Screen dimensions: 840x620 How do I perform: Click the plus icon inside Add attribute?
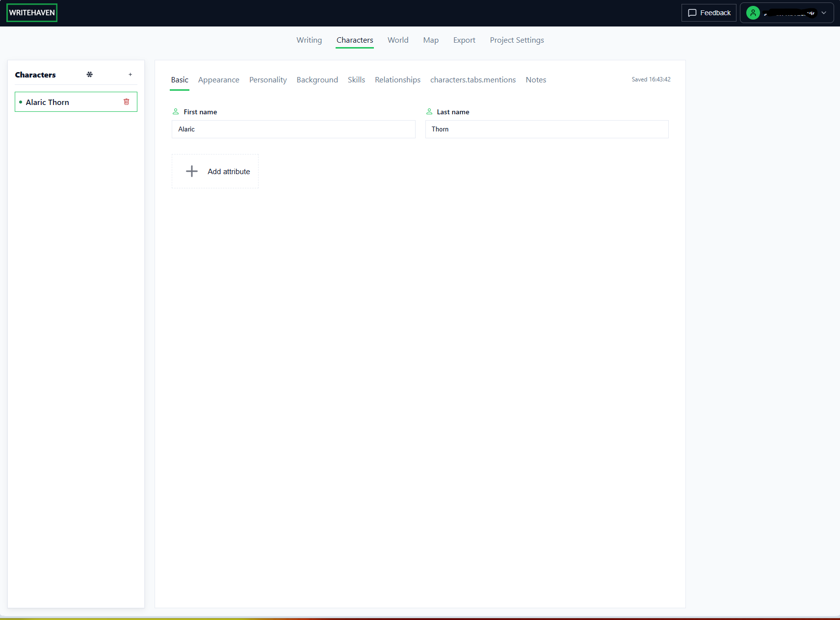click(191, 171)
